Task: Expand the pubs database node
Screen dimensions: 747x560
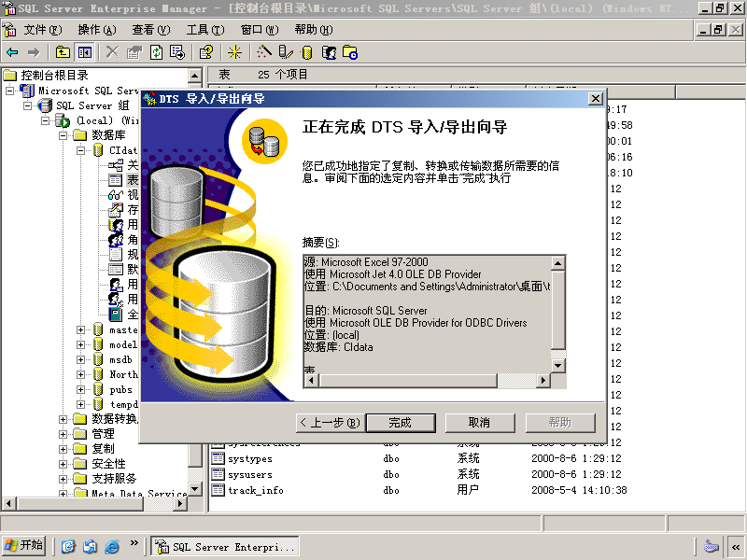Action: (x=80, y=389)
